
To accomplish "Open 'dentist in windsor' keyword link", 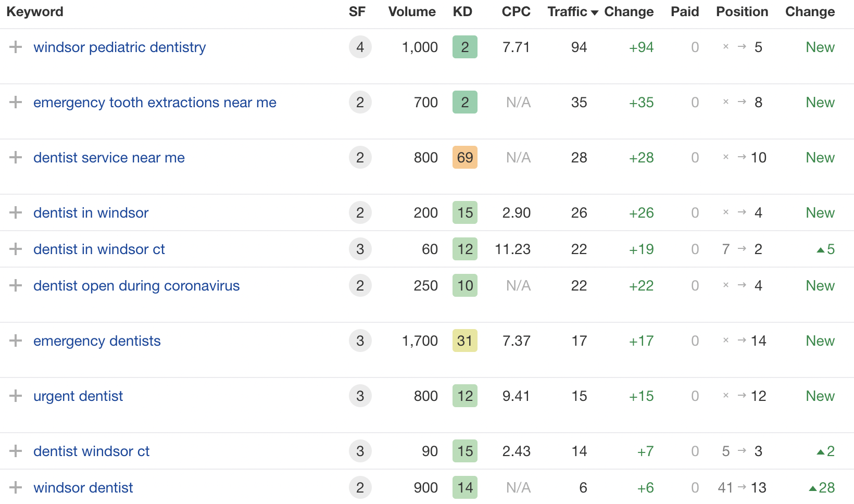I will tap(91, 212).
